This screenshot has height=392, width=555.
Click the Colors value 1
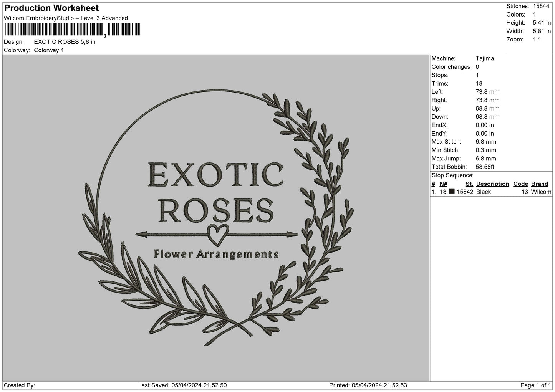click(534, 15)
